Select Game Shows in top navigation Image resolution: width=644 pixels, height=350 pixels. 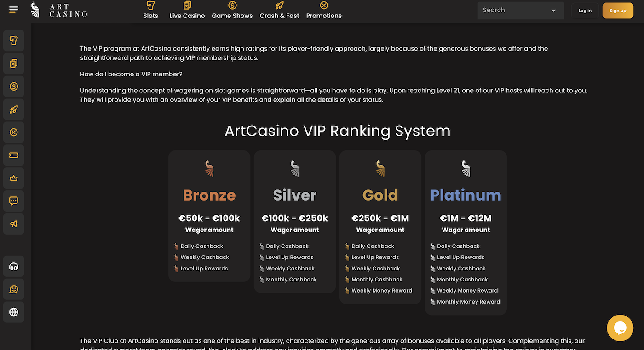[232, 10]
